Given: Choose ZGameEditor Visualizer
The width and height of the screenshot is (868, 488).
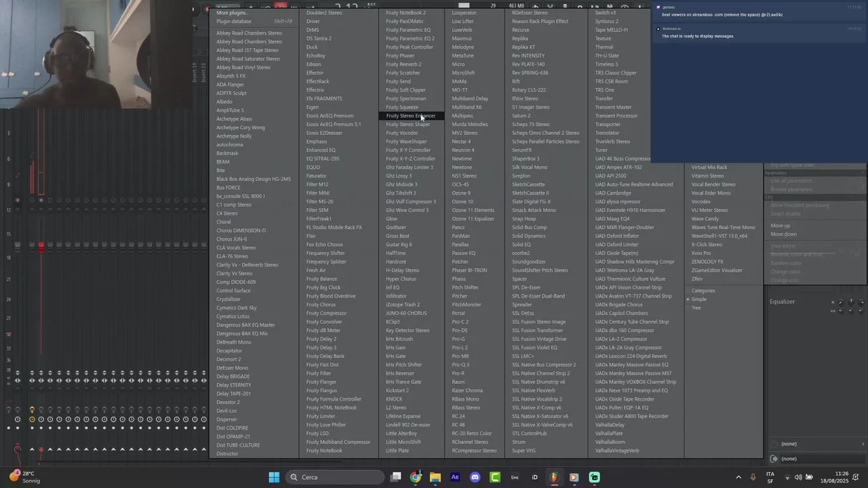Looking at the screenshot, I should (717, 270).
